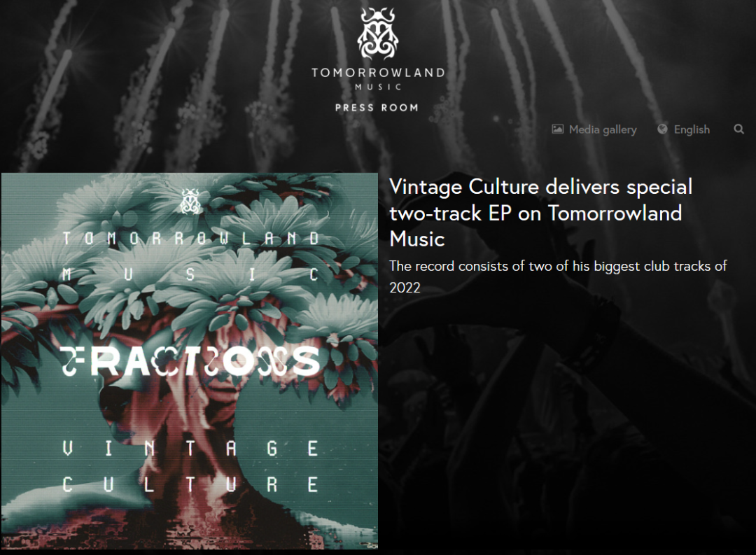Click the 2022 text in subtitle

point(405,288)
